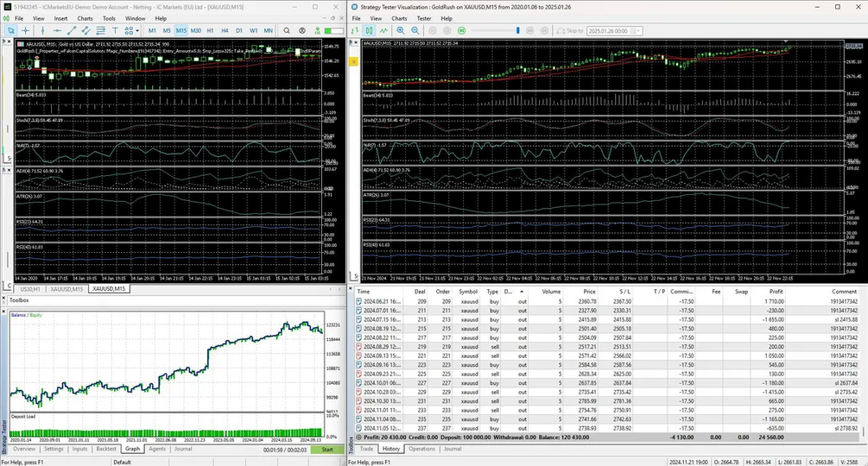Pick the trendline drawing tool
Screen dimensions: 868x466
[72, 31]
